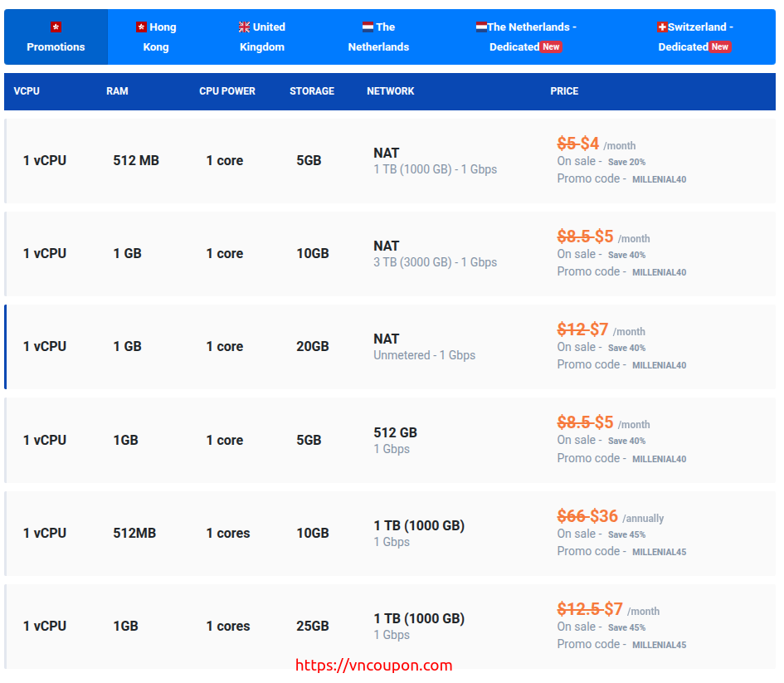This screenshot has width=784, height=683.
Task: Select the Unmetered NAT 20GB plan row
Action: (x=390, y=347)
